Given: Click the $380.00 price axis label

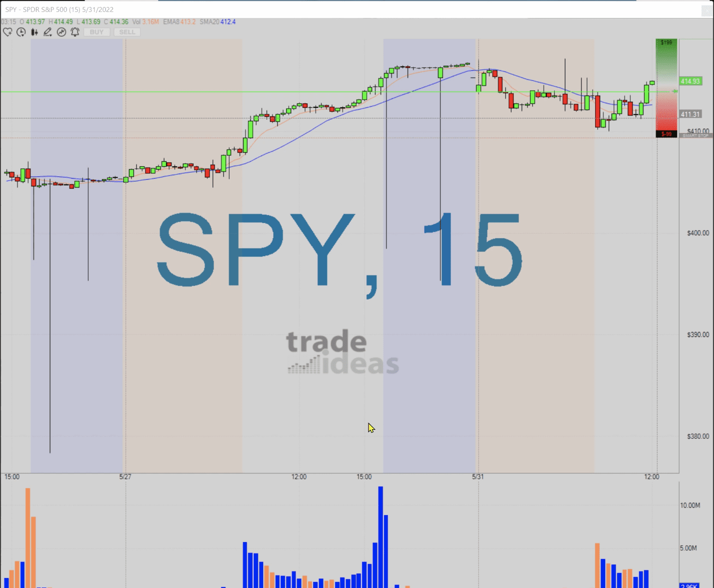Looking at the screenshot, I should 698,436.
